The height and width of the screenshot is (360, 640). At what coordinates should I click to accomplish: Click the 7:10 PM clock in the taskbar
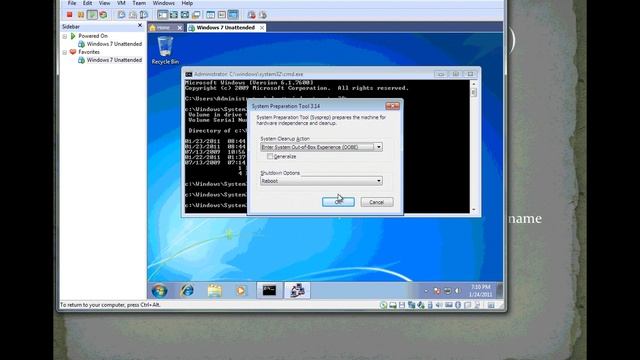(x=481, y=287)
